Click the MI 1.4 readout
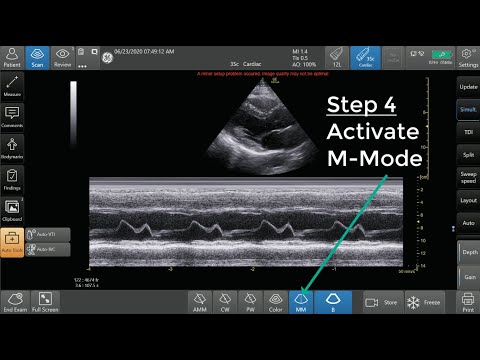This screenshot has height=360, width=480. [x=300, y=51]
